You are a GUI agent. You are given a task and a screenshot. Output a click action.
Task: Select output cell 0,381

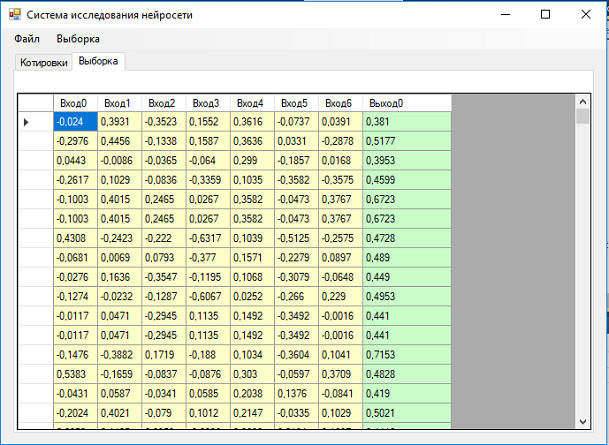pyautogui.click(x=407, y=122)
